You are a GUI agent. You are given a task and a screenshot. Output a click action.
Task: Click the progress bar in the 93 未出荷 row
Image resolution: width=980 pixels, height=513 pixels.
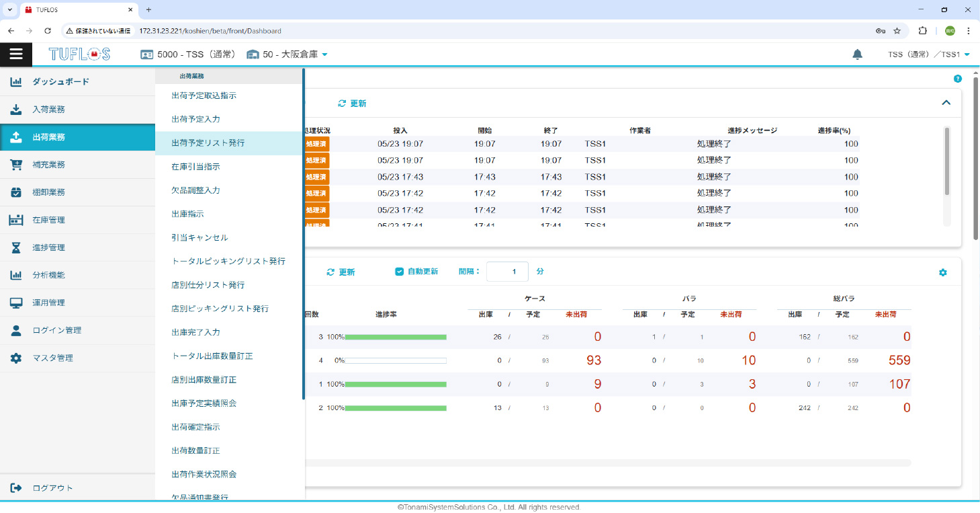[x=396, y=360]
